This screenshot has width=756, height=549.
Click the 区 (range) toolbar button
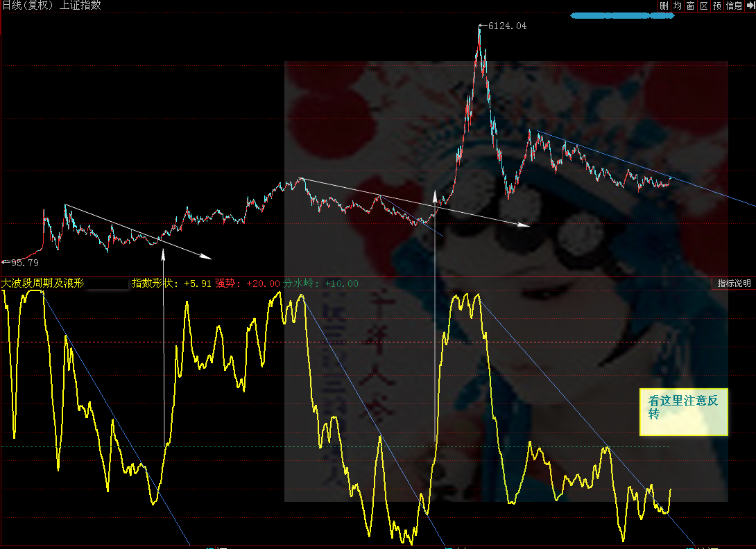click(x=704, y=6)
